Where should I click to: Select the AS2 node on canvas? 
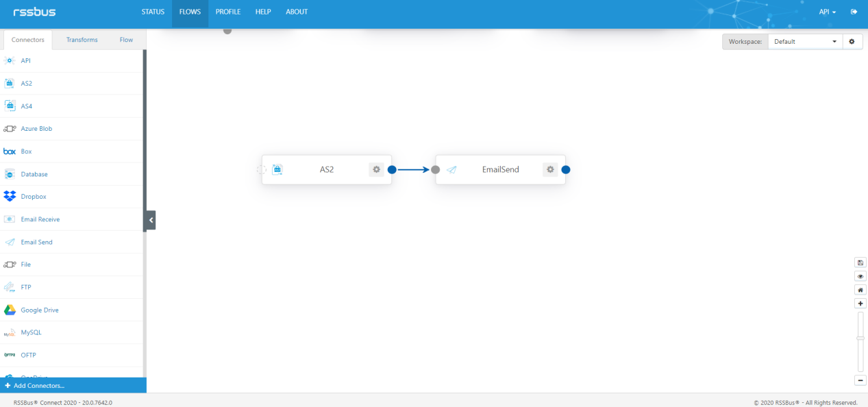[327, 169]
